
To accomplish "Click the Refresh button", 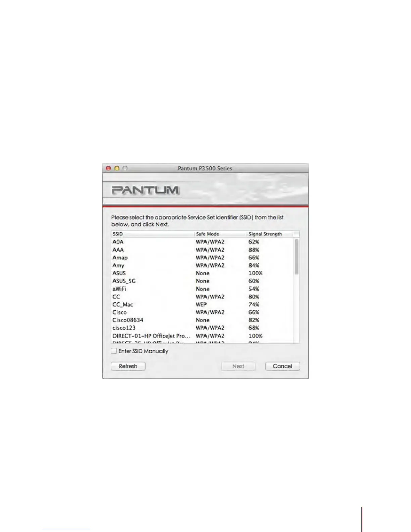I will (128, 366).
